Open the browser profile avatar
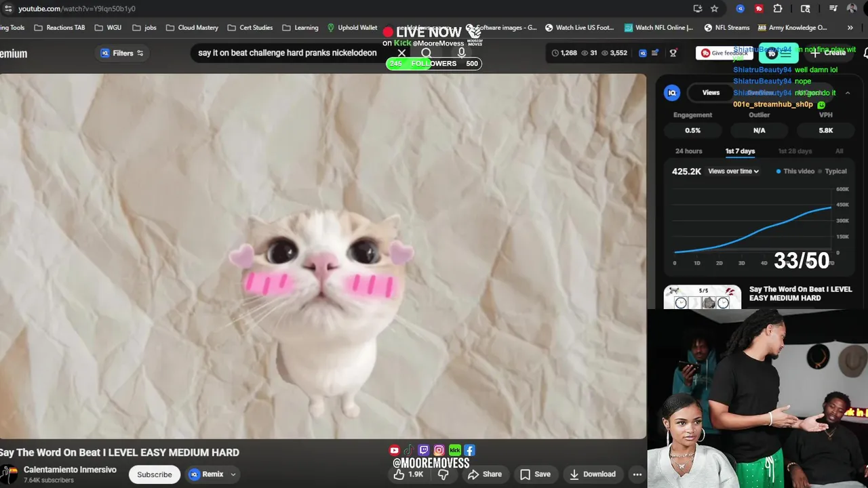Viewport: 868px width, 488px height. 852,9
